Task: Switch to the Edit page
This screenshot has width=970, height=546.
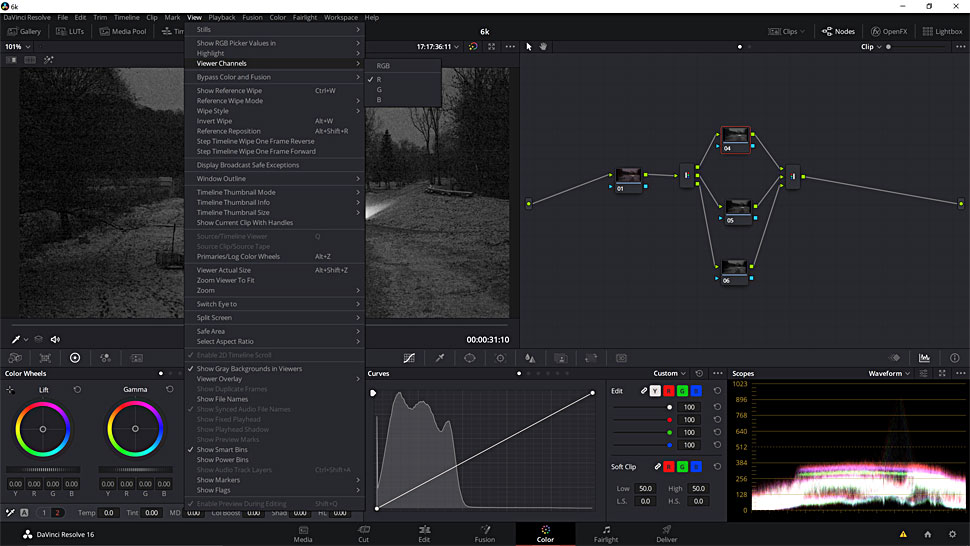Action: pyautogui.click(x=424, y=534)
